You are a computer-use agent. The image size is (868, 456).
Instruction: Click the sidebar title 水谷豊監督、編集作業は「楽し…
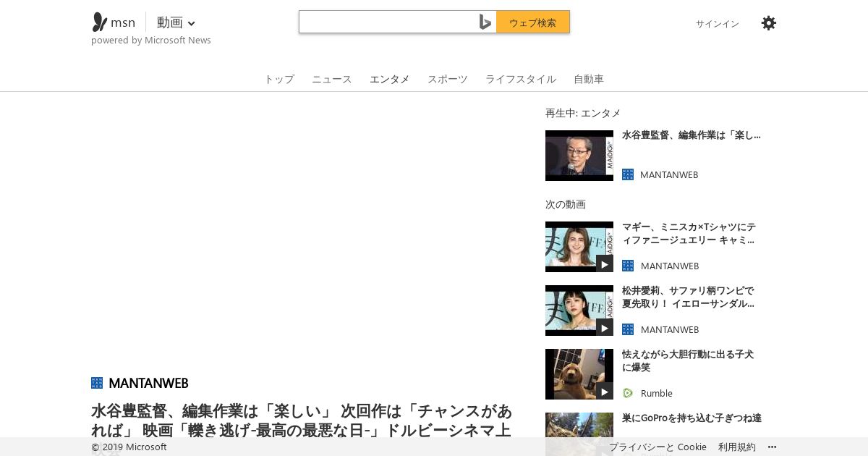click(x=692, y=135)
